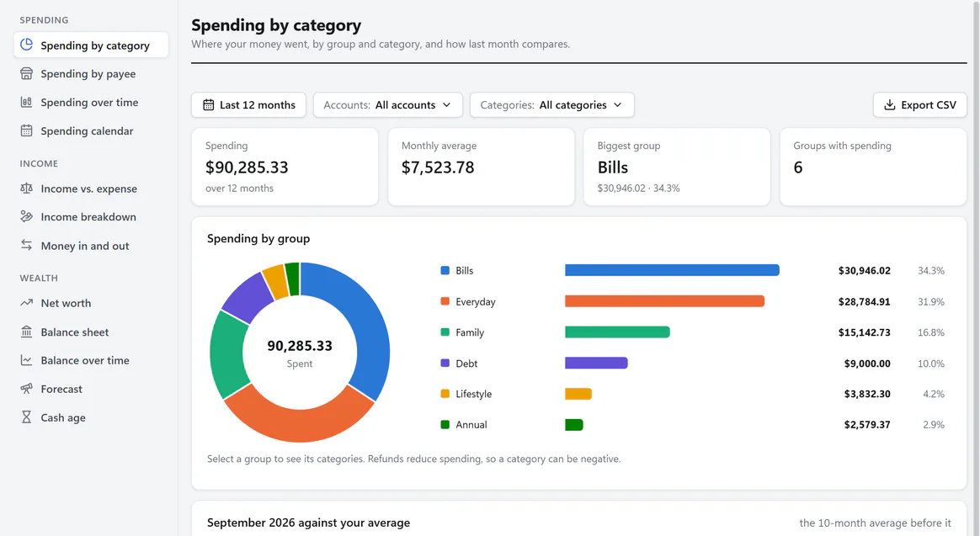The height and width of the screenshot is (536, 980).
Task: Change the Last 12 months date range
Action: (248, 105)
